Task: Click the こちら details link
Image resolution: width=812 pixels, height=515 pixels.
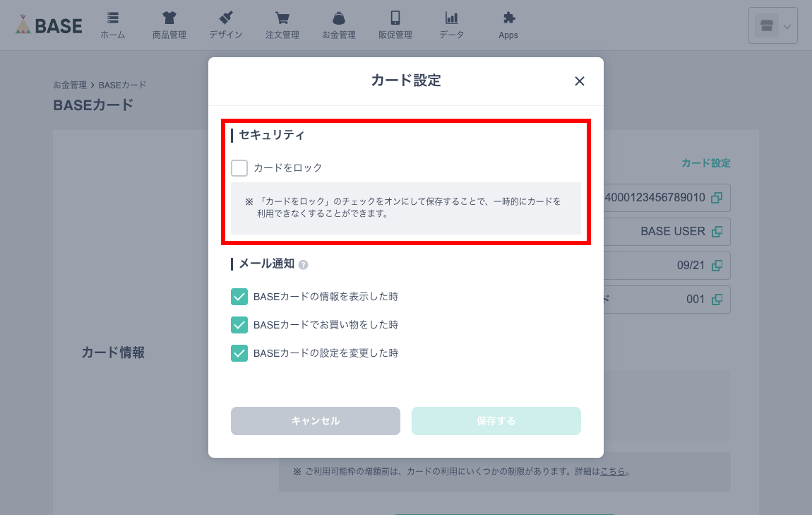Action: pyautogui.click(x=613, y=471)
